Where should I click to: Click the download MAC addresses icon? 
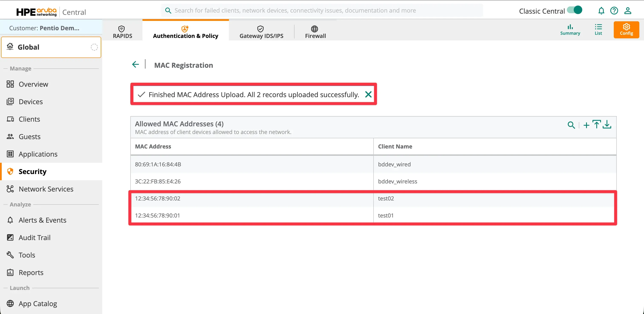click(607, 124)
